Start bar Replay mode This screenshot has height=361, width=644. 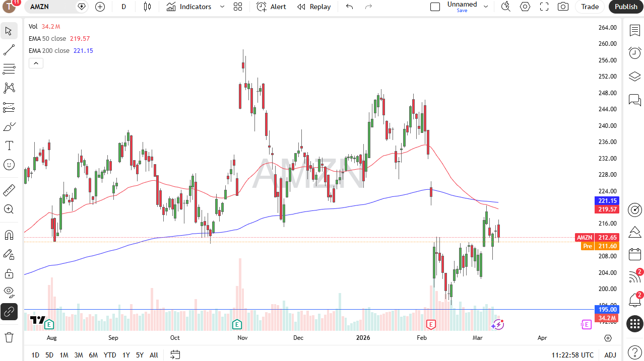pos(314,7)
